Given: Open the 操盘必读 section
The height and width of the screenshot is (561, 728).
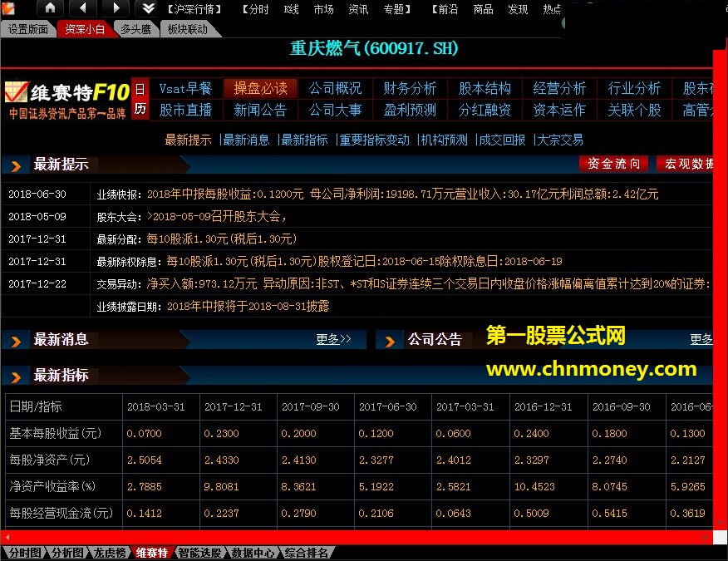Looking at the screenshot, I should 260,88.
